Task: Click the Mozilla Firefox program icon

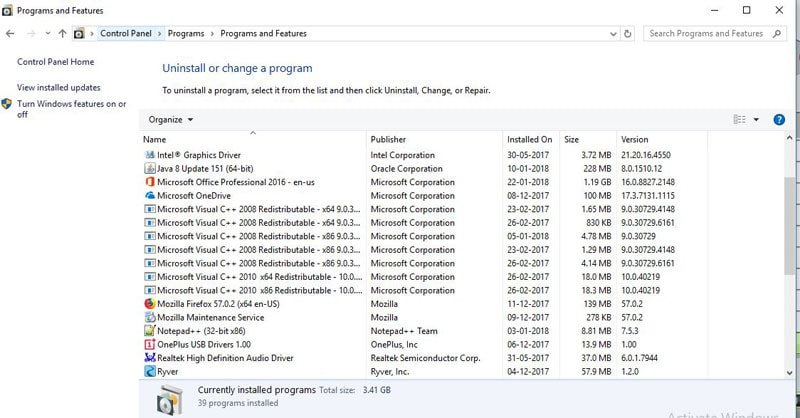Action: (x=149, y=304)
